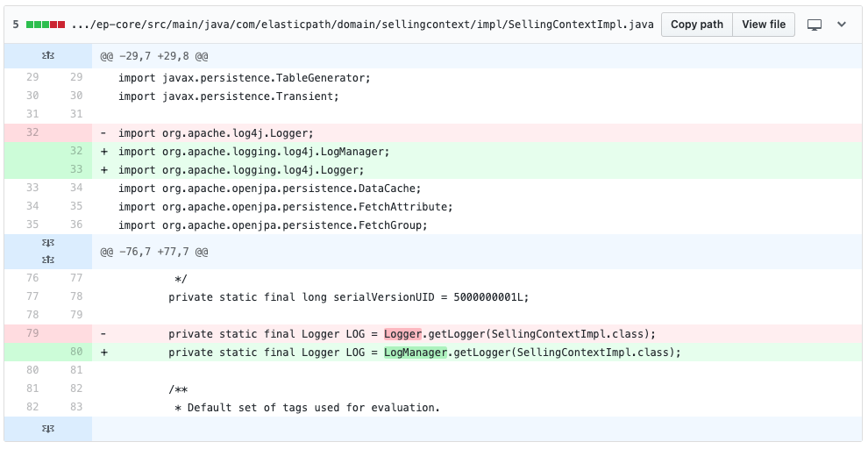This screenshot has height=449, width=868.
Task: Click highlighted Logger token in removed line
Action: (x=403, y=334)
